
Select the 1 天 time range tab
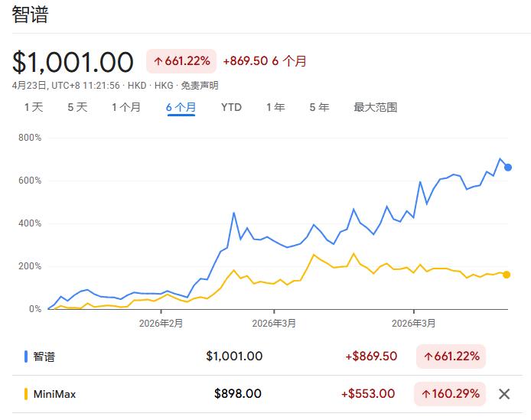coord(34,107)
